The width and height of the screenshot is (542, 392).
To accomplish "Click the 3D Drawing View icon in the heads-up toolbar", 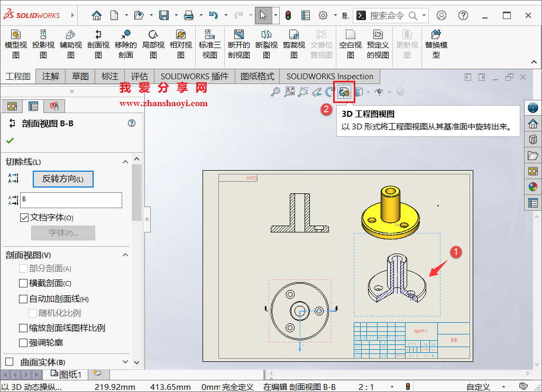I will (344, 91).
